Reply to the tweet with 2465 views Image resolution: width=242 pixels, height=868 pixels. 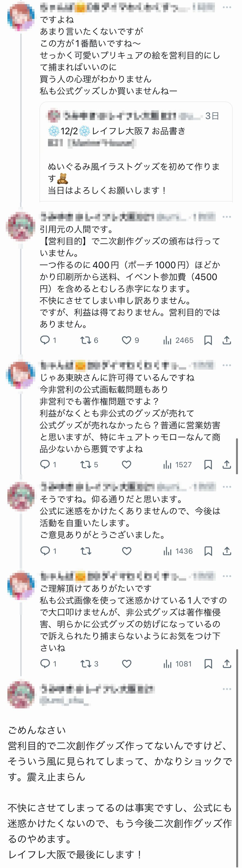(x=45, y=340)
